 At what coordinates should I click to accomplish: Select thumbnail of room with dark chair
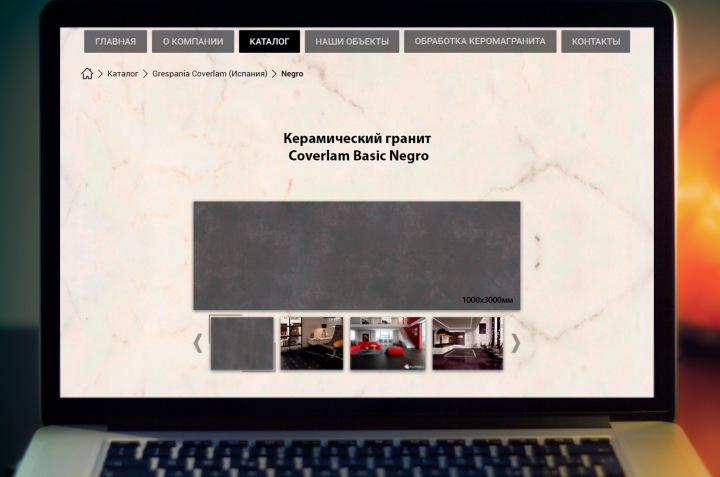pos(312,343)
